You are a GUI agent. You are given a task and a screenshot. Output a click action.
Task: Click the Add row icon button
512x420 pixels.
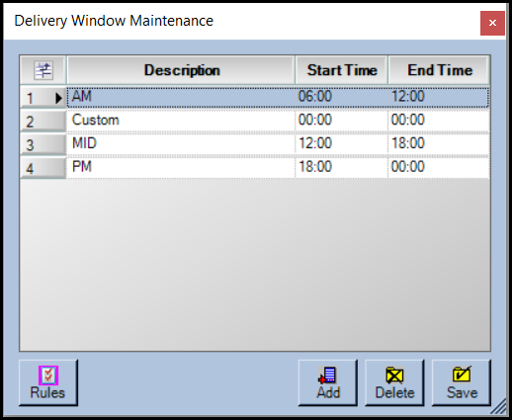point(328,382)
